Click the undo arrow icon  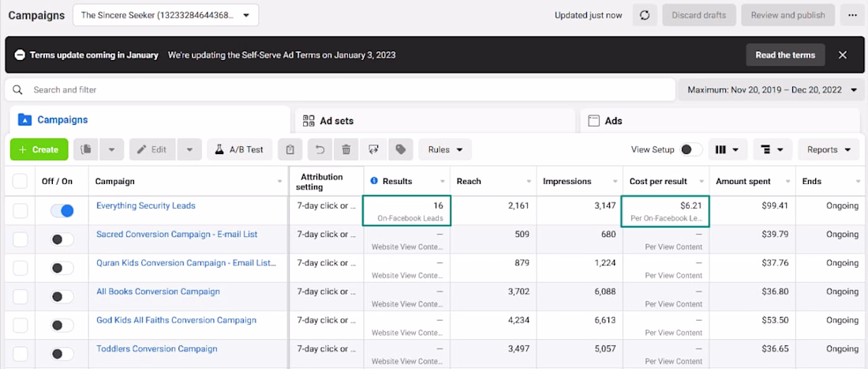tap(320, 149)
